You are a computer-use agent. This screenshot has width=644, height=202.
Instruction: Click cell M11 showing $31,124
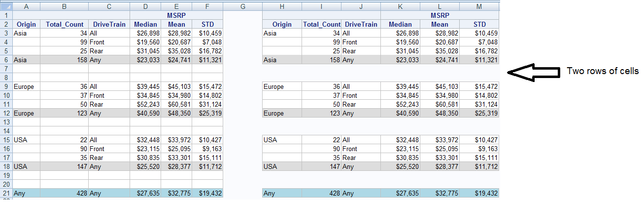479,105
